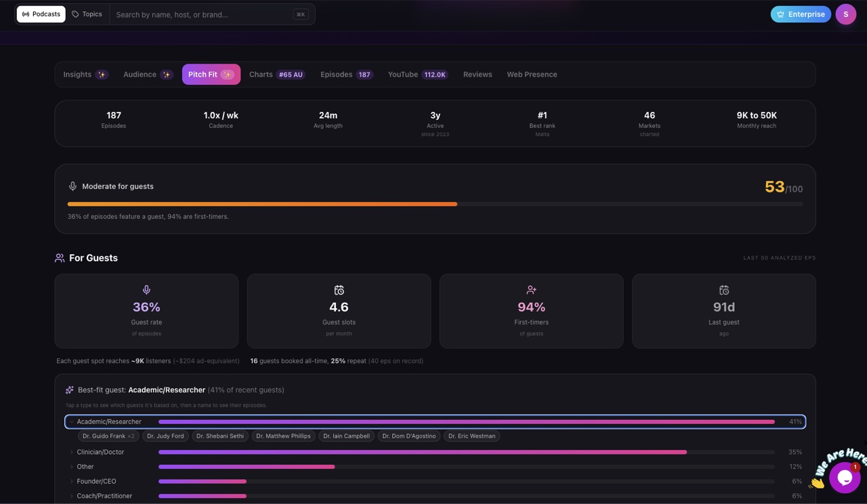The width and height of the screenshot is (867, 504).
Task: Click the 4.6 Guest slots card
Action: coord(339,311)
